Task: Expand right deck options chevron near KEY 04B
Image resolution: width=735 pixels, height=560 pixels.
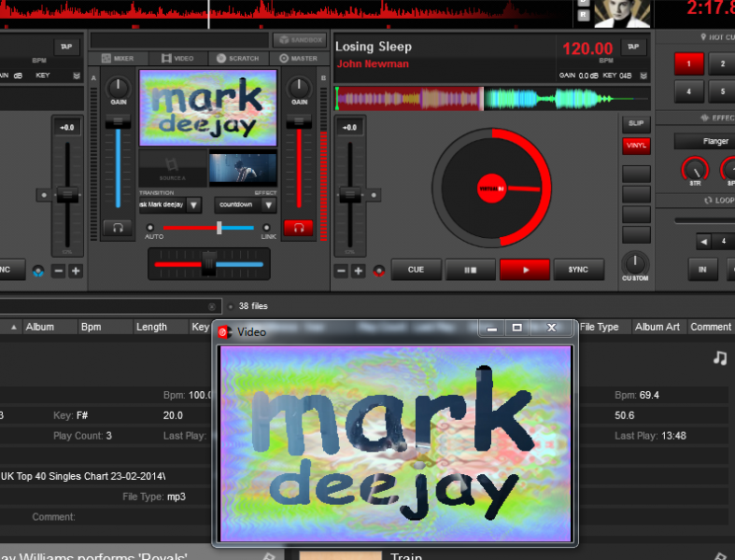Action: [643, 76]
